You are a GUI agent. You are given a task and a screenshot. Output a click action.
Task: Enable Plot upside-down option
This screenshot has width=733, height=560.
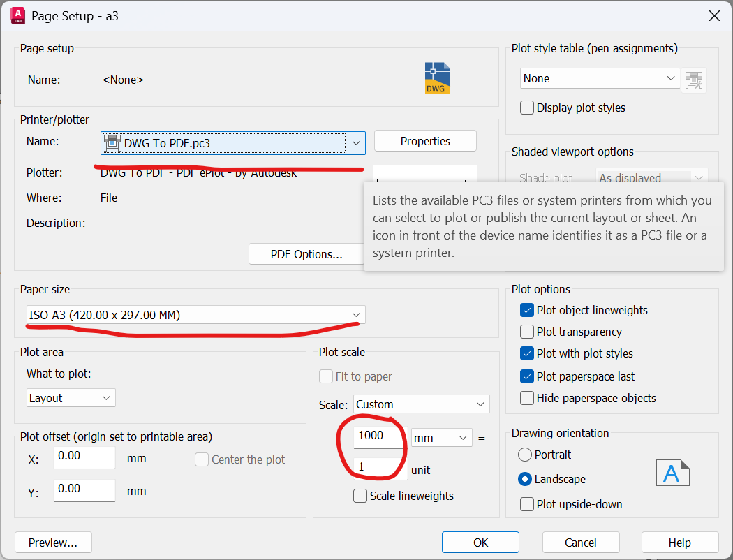[527, 504]
